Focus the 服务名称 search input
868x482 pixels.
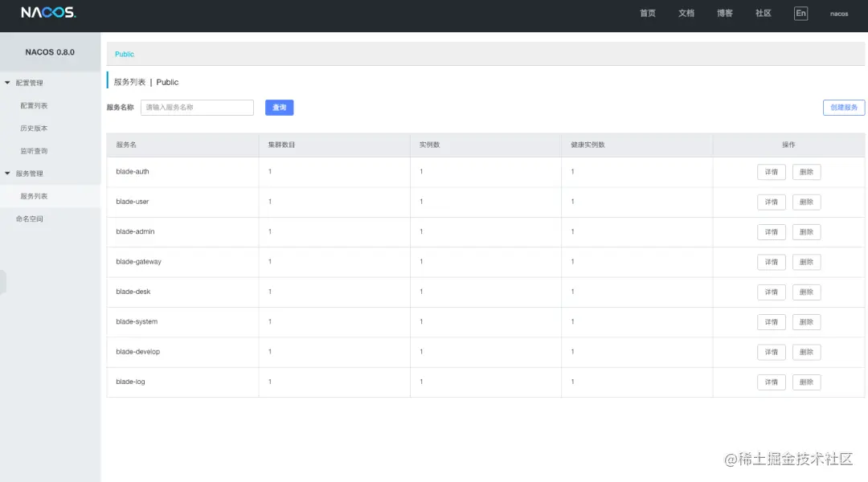click(197, 108)
